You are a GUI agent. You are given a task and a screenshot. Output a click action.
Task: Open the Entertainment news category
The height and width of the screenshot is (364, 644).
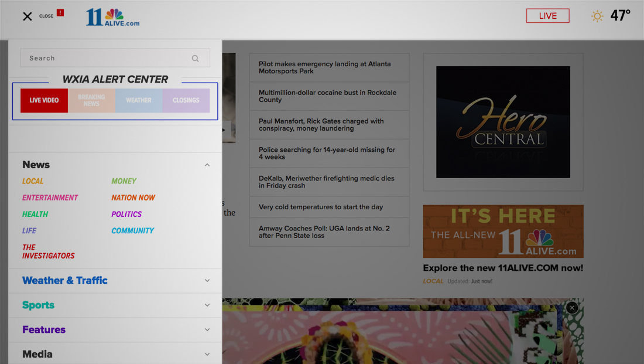pyautogui.click(x=50, y=198)
